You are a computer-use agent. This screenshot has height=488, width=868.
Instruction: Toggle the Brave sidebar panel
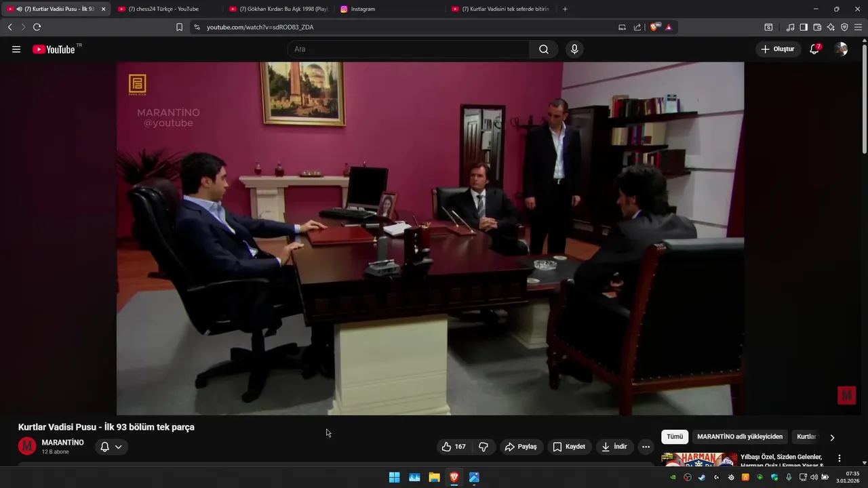pos(804,27)
